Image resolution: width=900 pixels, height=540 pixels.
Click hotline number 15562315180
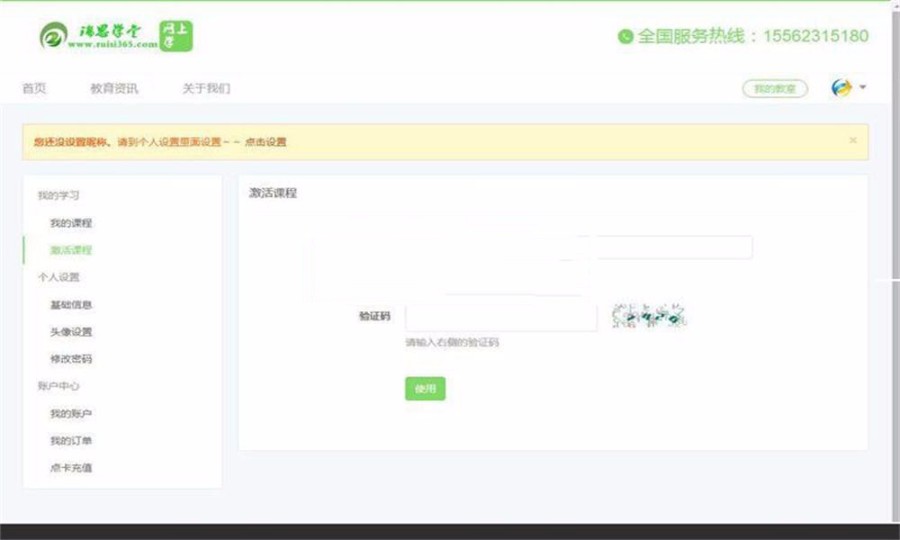click(x=815, y=36)
